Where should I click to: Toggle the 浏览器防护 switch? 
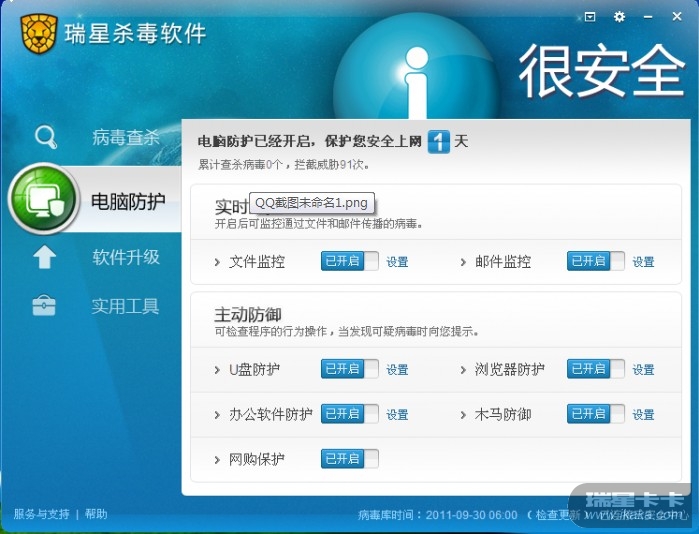[596, 369]
